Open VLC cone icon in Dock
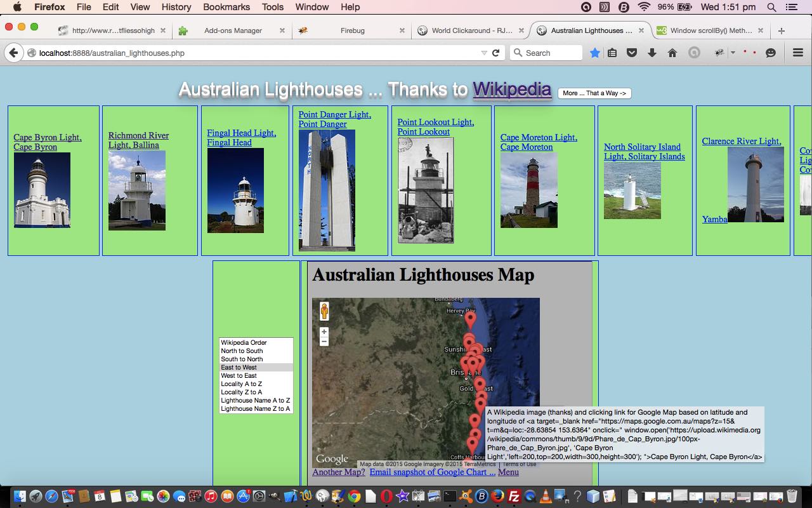Image resolution: width=812 pixels, height=508 pixels. pyautogui.click(x=546, y=496)
